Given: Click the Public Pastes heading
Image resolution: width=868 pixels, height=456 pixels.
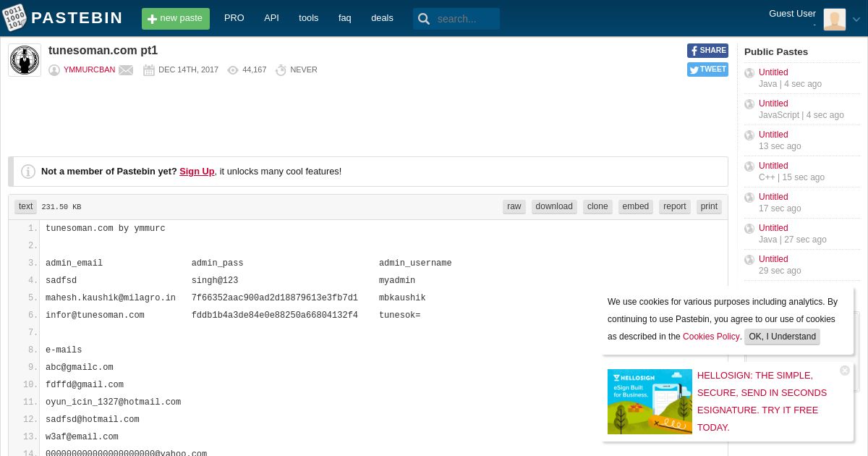Looking at the screenshot, I should point(776,52).
